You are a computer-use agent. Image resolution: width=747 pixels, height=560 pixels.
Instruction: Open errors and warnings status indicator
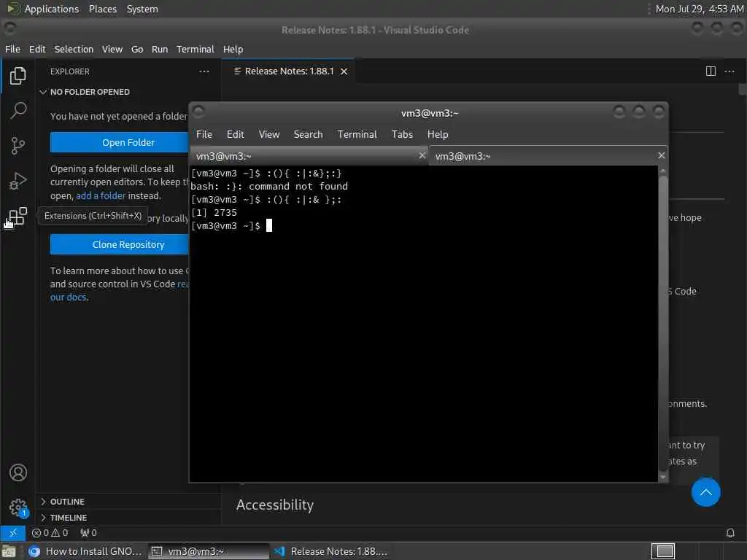(x=50, y=532)
